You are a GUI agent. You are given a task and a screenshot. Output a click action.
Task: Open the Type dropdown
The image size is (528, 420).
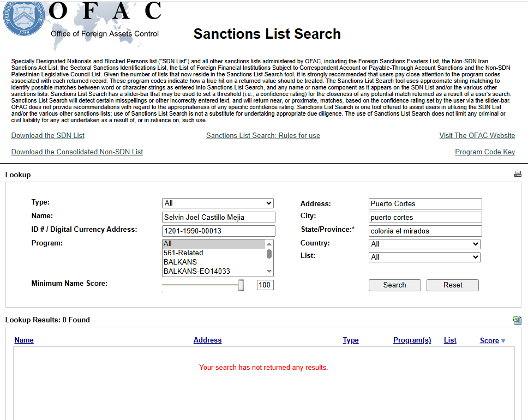pyautogui.click(x=218, y=203)
